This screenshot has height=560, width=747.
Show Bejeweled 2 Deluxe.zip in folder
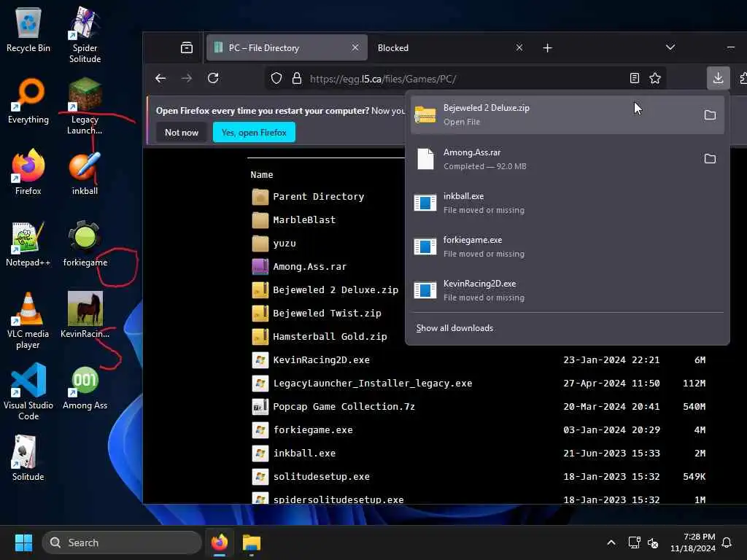[710, 114]
